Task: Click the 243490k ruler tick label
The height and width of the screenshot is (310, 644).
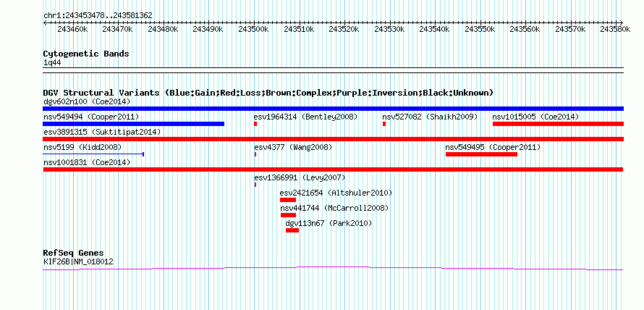Action: click(x=208, y=29)
